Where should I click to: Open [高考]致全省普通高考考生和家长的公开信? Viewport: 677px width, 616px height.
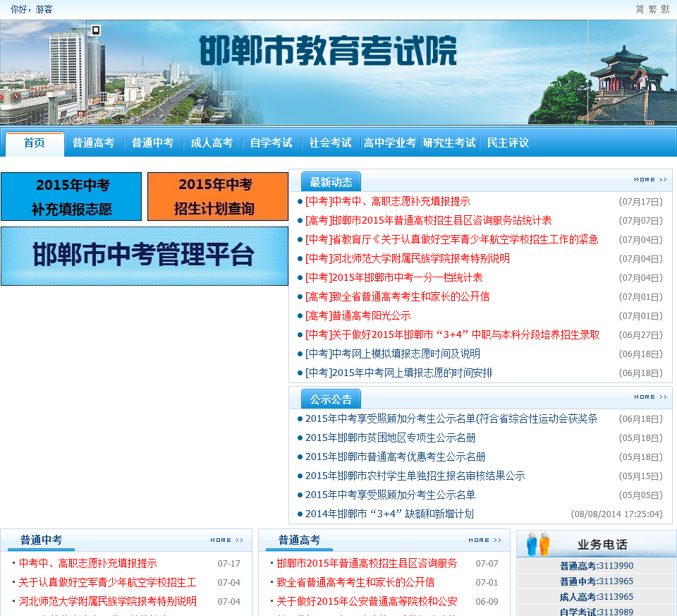[397, 297]
